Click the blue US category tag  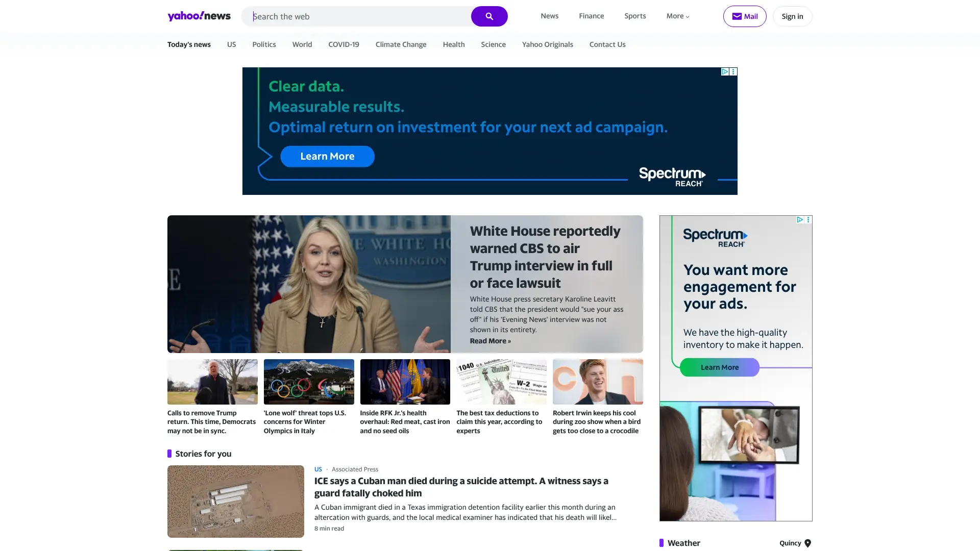coord(318,469)
